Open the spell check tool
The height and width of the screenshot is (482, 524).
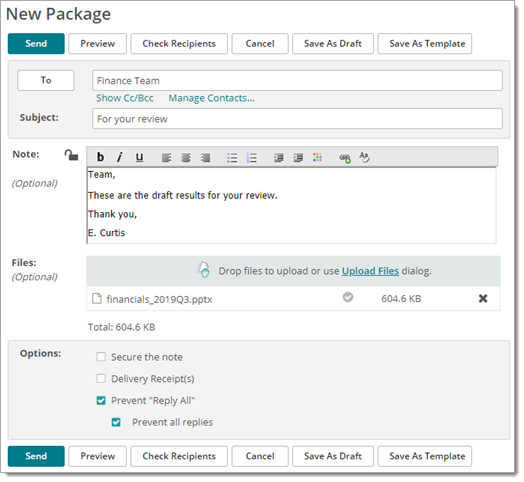tap(364, 157)
